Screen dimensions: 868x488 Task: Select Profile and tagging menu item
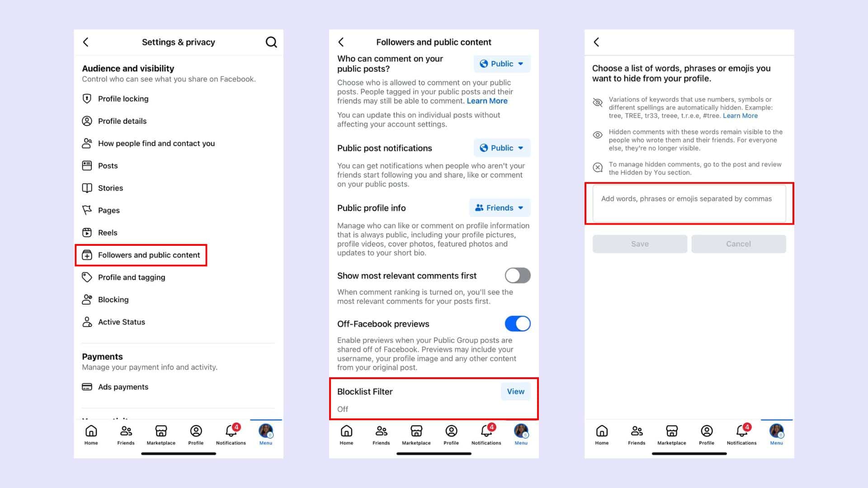coord(131,277)
